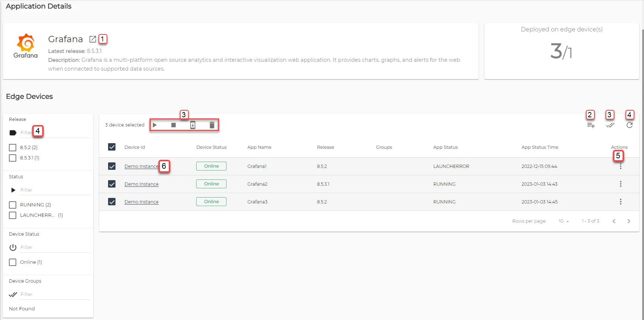Click the double checkmark groups icon
644x320 pixels.
coord(610,125)
